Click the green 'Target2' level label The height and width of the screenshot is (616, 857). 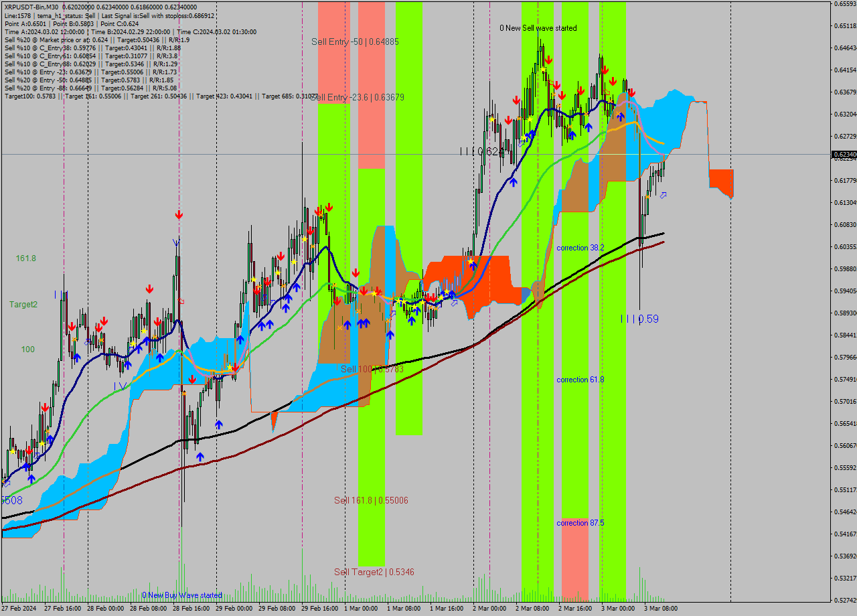pyautogui.click(x=23, y=305)
